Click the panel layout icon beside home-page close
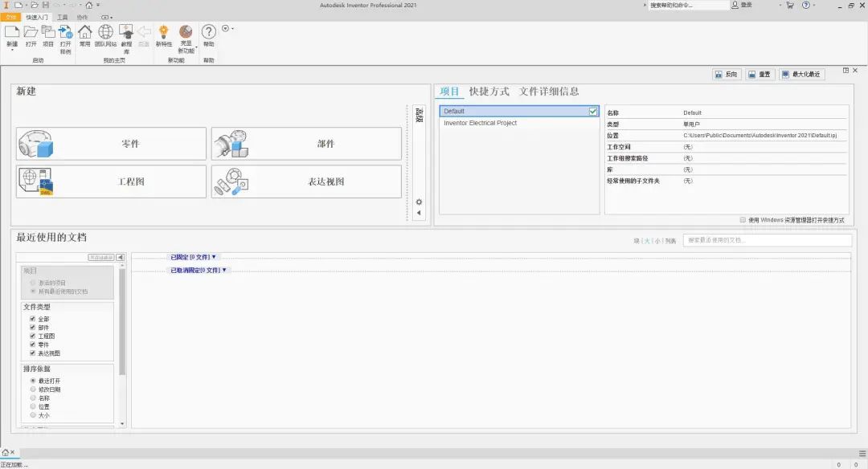The image size is (868, 469). pos(845,70)
